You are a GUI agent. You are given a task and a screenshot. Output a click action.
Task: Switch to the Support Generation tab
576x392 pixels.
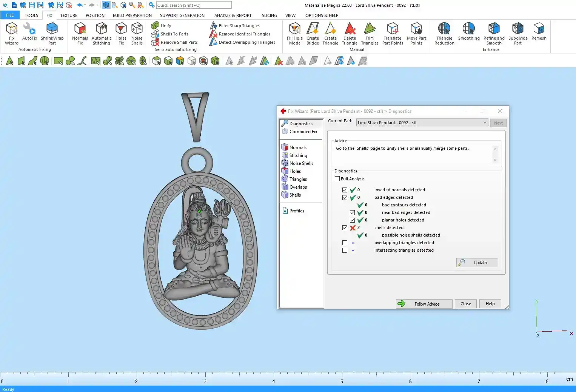coord(182,15)
